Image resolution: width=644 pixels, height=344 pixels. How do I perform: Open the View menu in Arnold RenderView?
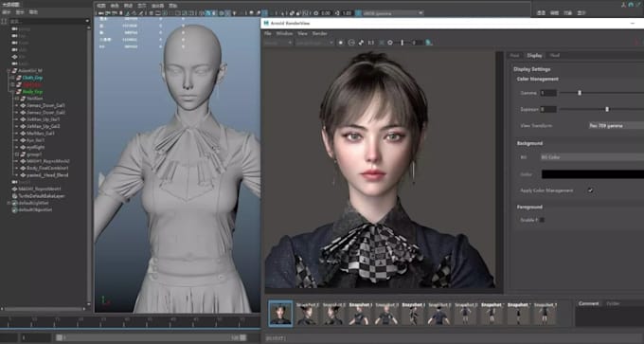[302, 33]
